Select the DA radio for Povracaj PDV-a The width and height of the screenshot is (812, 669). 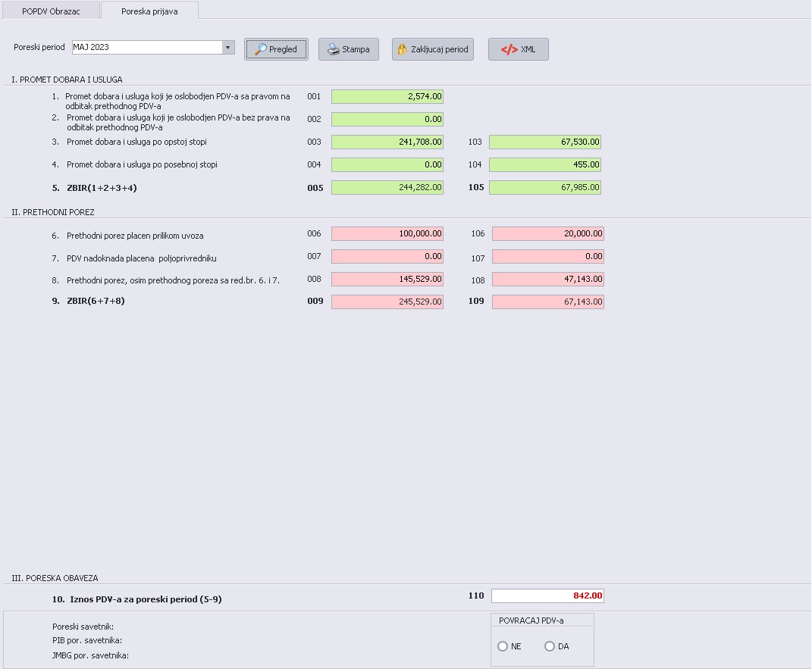[550, 646]
